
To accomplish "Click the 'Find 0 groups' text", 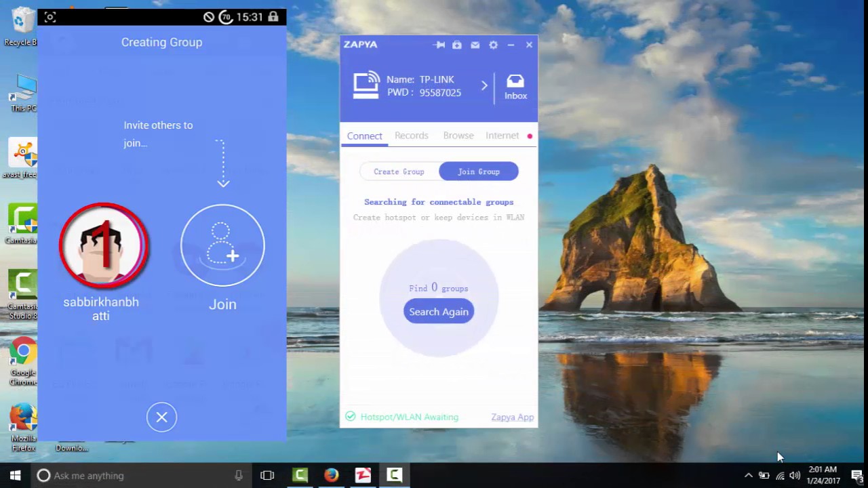I will (439, 288).
